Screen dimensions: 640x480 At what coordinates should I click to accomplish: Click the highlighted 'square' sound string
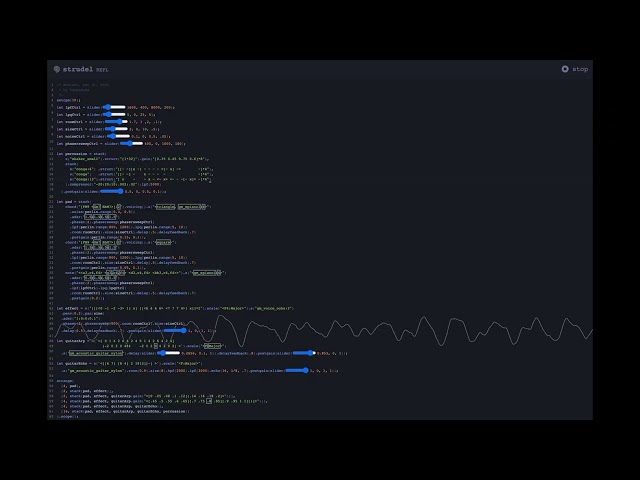(163, 242)
